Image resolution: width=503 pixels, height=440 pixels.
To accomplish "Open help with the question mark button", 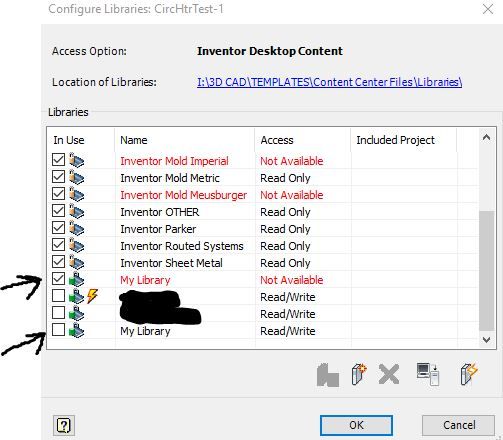I will pos(64,426).
